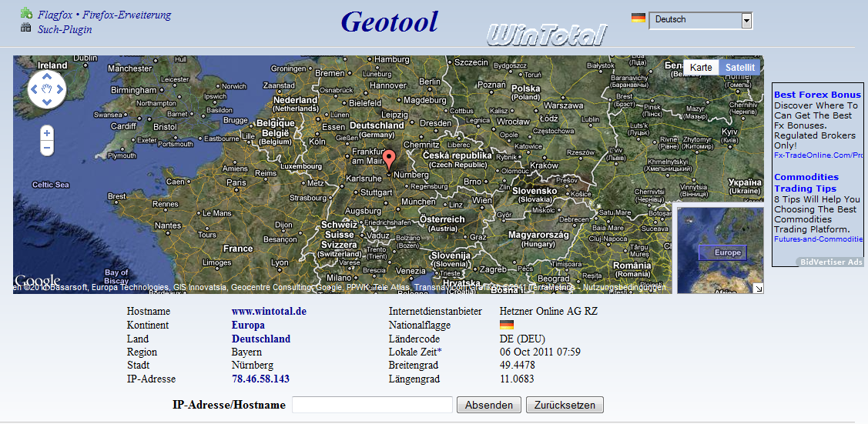Image resolution: width=868 pixels, height=424 pixels.
Task: Click the Nationalflagge German flag image
Action: click(507, 325)
